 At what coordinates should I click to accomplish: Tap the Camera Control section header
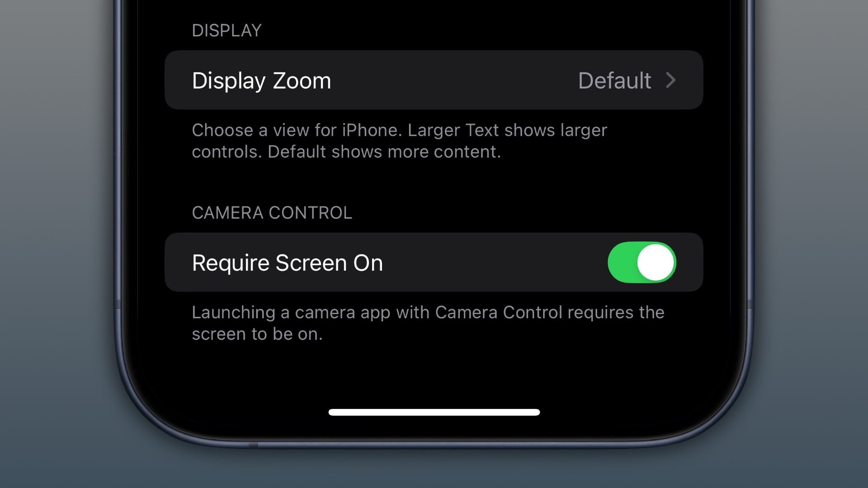(271, 212)
